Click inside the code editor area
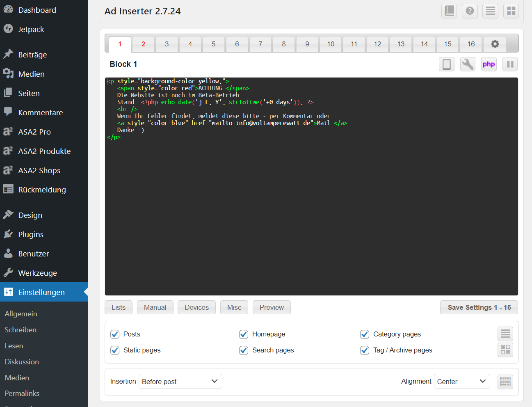532x407 pixels. (311, 205)
